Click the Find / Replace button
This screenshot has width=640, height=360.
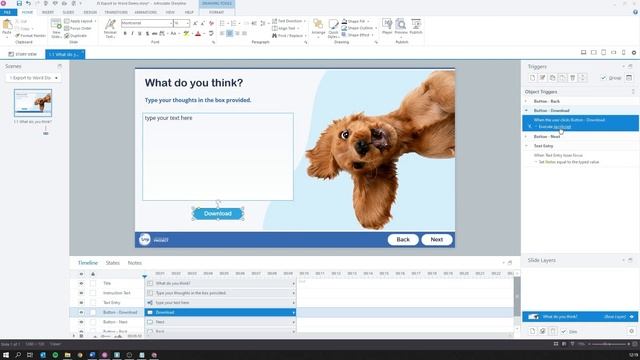click(289, 36)
